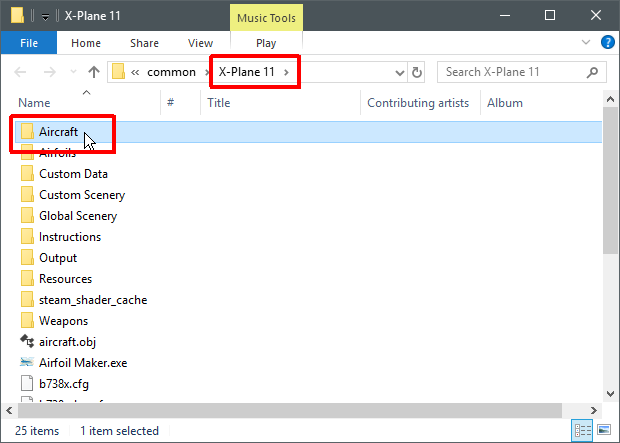Image resolution: width=620 pixels, height=443 pixels.
Task: Click the vertical scrollbar down arrow
Action: click(x=611, y=394)
